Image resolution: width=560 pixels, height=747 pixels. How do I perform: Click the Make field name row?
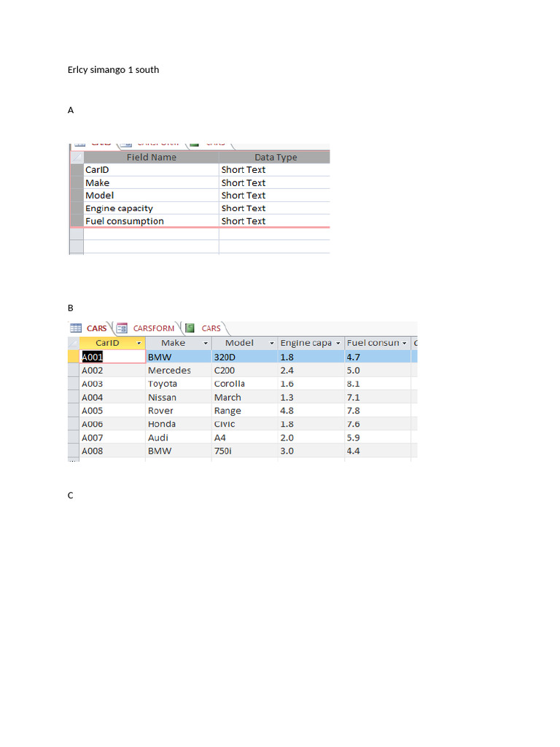coord(152,182)
